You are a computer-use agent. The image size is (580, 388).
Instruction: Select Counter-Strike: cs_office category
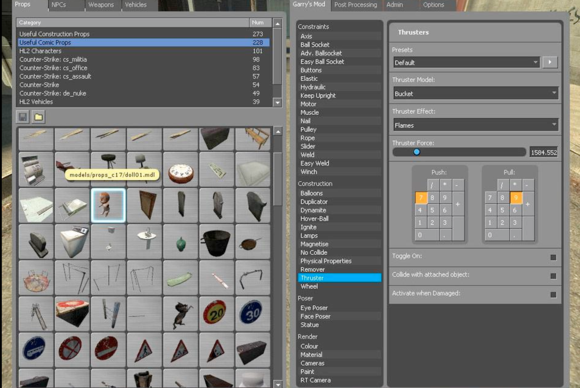click(x=144, y=68)
